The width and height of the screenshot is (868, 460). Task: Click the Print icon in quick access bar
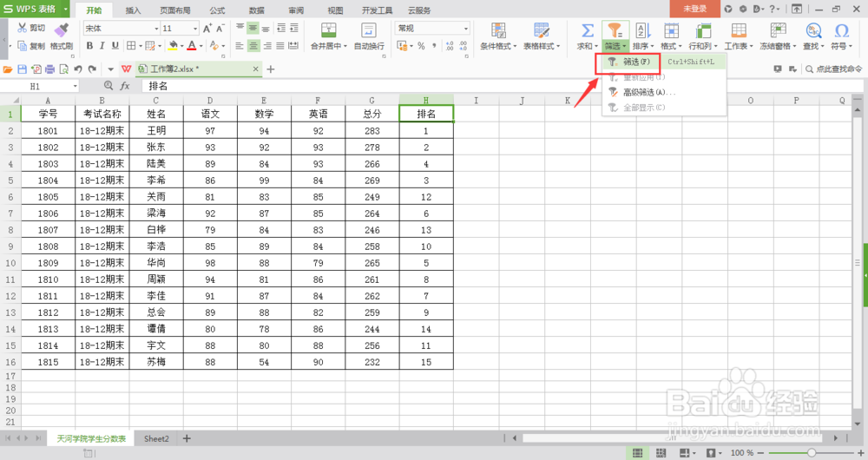[x=49, y=69]
